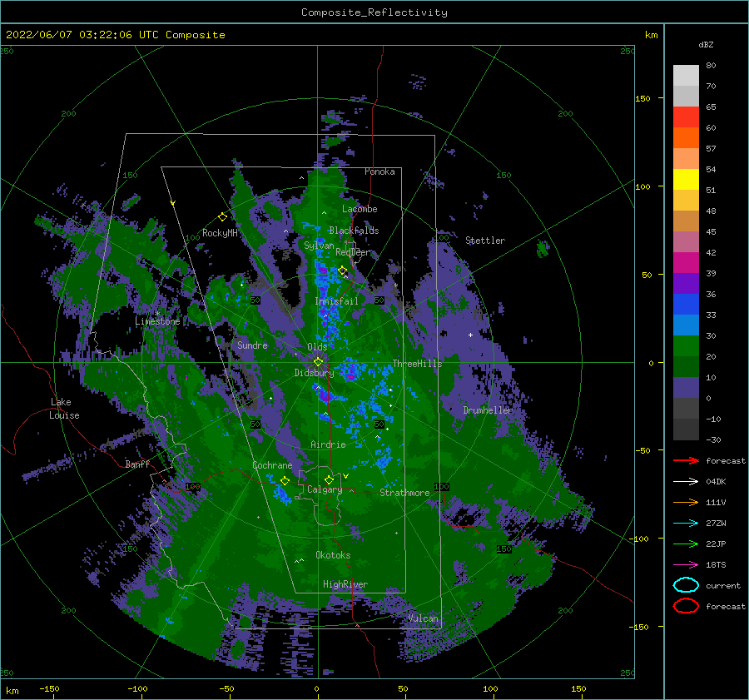Pick the green 22JP arrow legend icon
Viewport: 749px width, 700px height.
click(x=686, y=544)
